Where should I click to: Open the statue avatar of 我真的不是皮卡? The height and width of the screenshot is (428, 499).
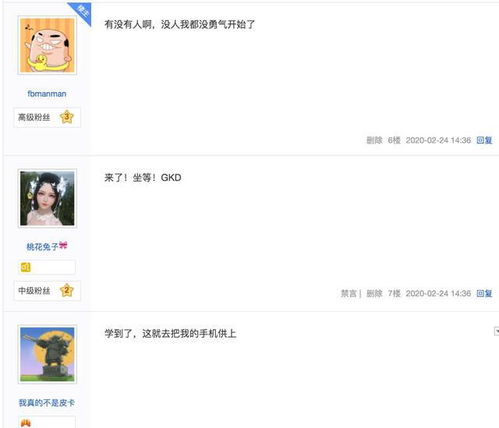point(47,354)
